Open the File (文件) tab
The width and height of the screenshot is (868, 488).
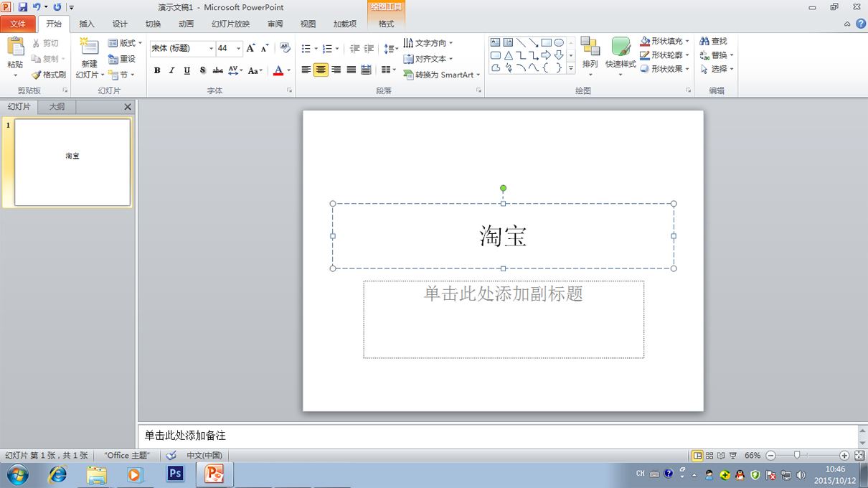(x=18, y=24)
